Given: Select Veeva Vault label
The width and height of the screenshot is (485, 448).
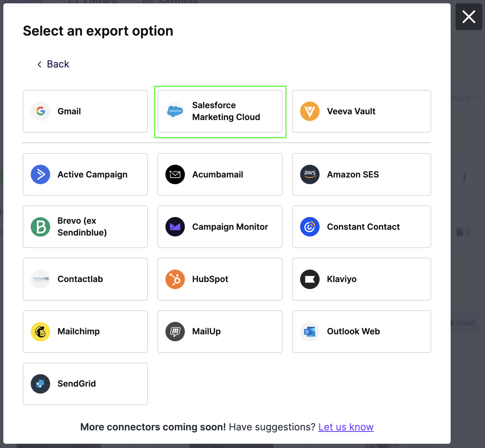Looking at the screenshot, I should [351, 111].
